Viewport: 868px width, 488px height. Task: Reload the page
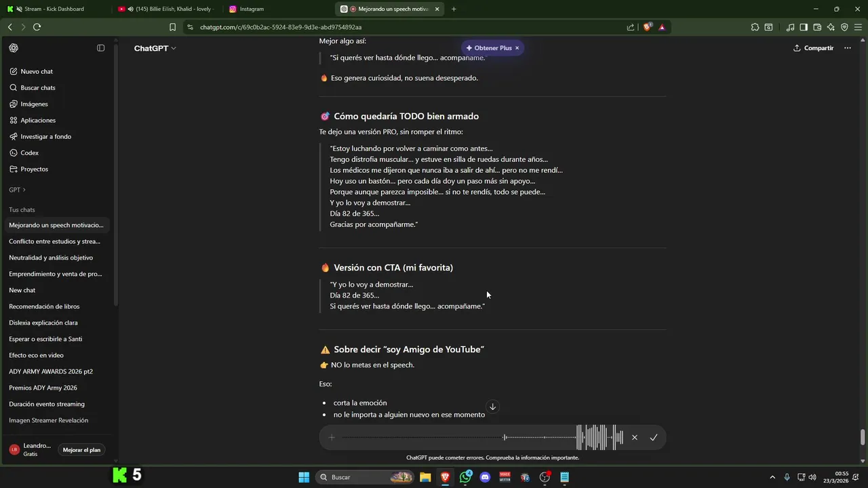point(37,27)
